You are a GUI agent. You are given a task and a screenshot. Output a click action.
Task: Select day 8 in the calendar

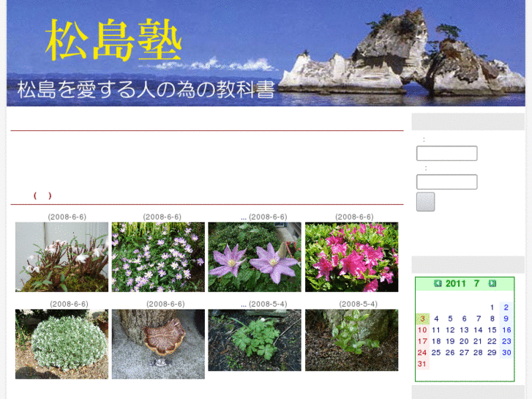pyautogui.click(x=492, y=318)
